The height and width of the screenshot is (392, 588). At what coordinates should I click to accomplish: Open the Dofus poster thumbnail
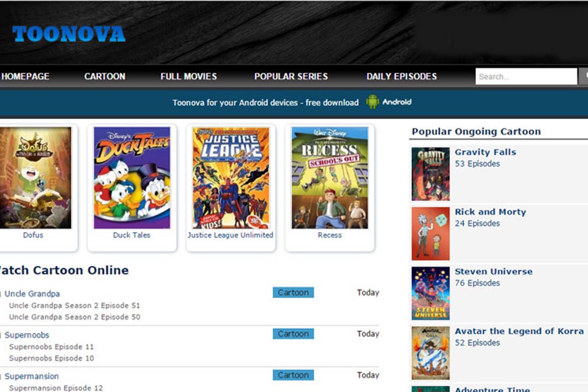pos(35,177)
